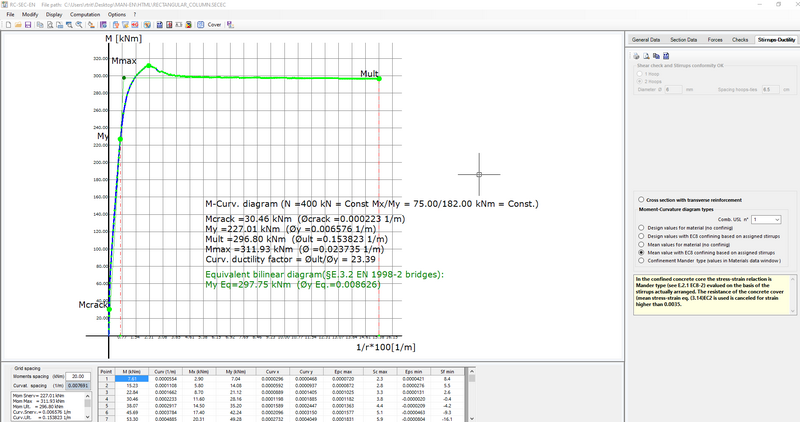800x422 pixels.
Task: Open the Options menu
Action: click(117, 14)
